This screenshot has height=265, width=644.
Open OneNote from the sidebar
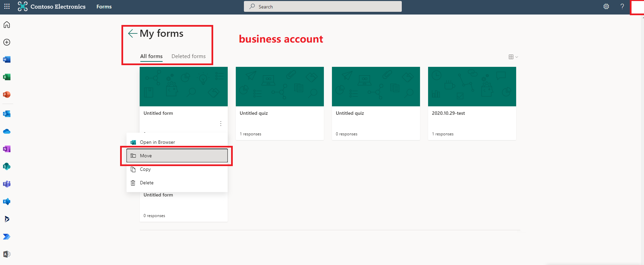point(7,149)
